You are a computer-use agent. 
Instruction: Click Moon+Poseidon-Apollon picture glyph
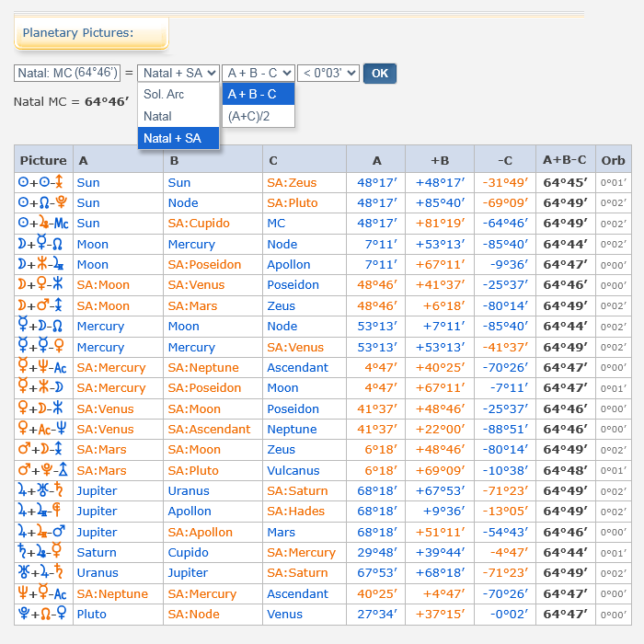pos(41,264)
